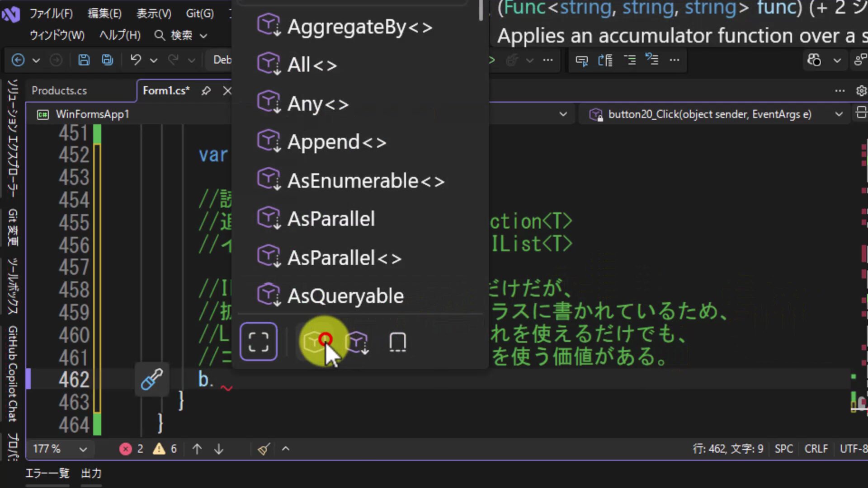Open the ヘルプ(H) menu

[x=120, y=35]
